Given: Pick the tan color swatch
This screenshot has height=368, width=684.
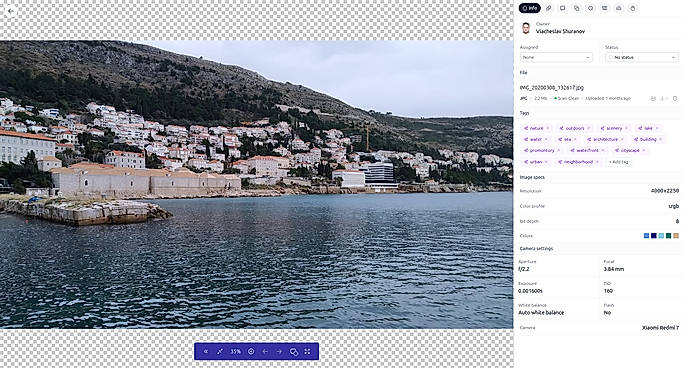Looking at the screenshot, I should pos(676,236).
